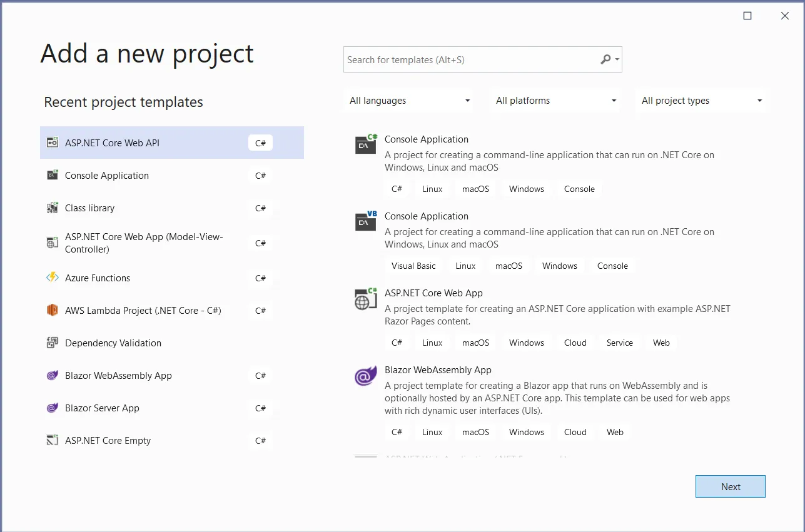Click the ASP.NET Core Web API template icon
The height and width of the screenshot is (532, 805).
coord(52,143)
